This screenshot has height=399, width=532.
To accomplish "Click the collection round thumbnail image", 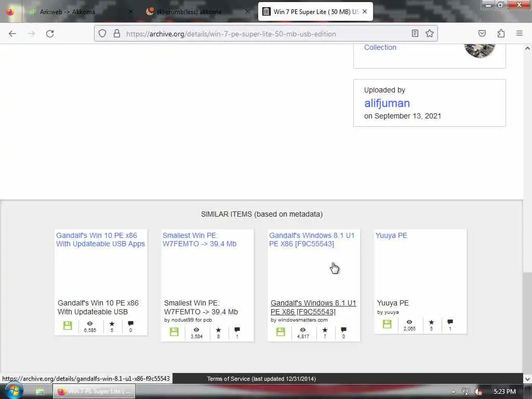I will tap(480, 51).
